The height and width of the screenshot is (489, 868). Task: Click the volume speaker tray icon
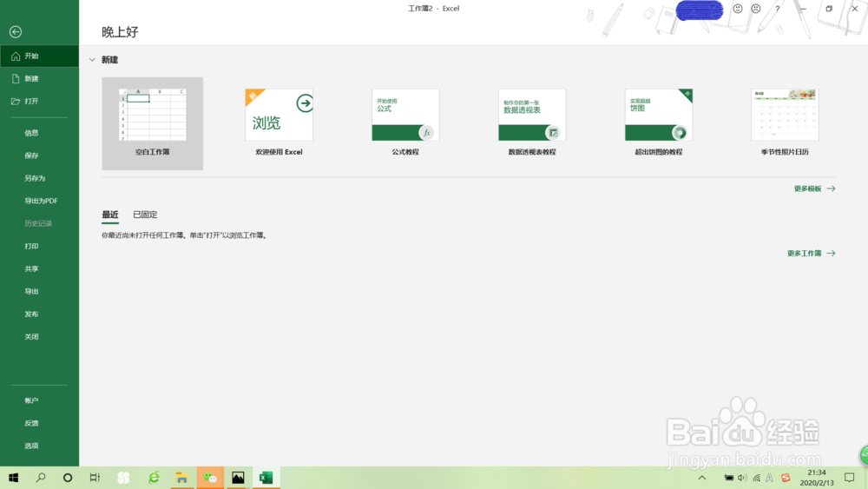pos(742,478)
